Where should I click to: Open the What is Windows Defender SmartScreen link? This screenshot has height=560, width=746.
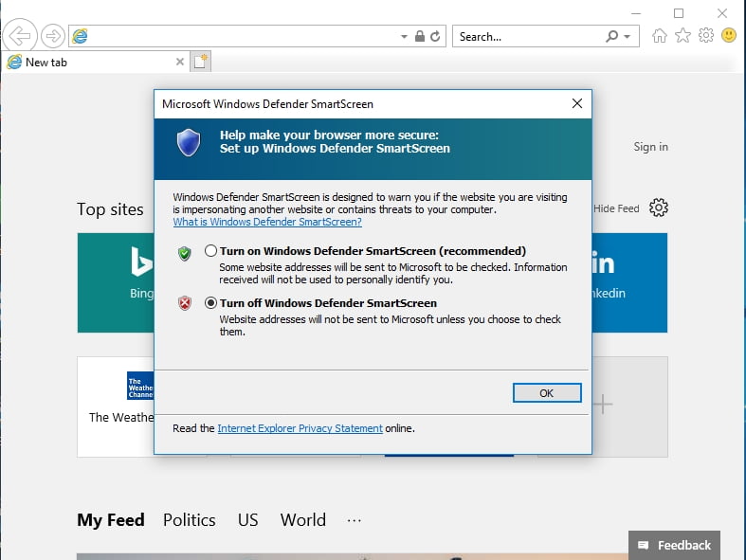point(267,222)
